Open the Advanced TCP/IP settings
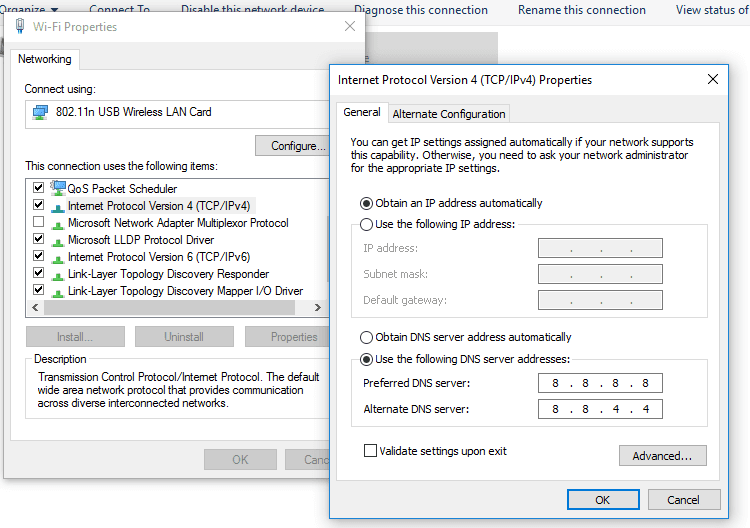Viewport: 750px width, 528px height. (662, 456)
